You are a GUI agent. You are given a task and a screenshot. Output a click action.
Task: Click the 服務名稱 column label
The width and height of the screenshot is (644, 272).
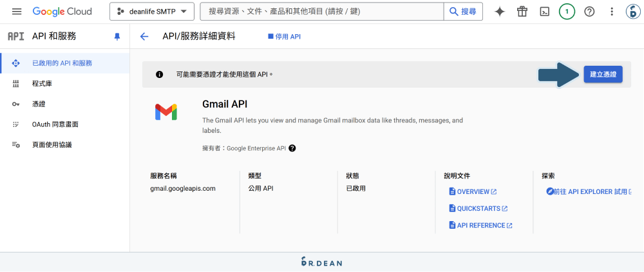tap(164, 176)
